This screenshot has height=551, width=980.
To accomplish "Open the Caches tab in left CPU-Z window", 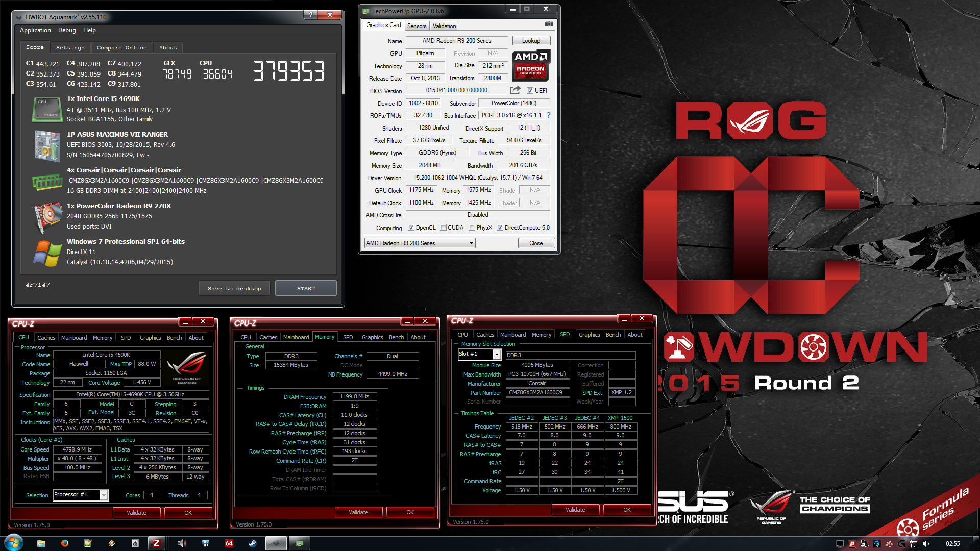I will [46, 338].
